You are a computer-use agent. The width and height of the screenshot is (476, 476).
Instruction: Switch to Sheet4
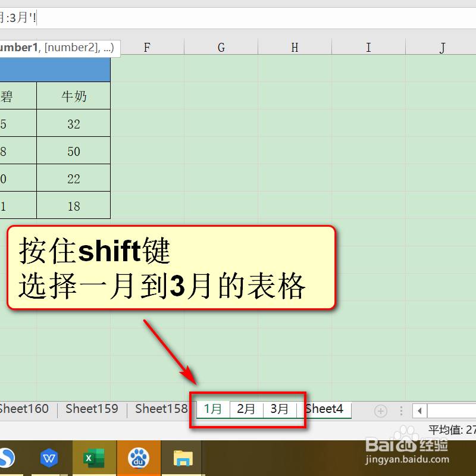pyautogui.click(x=324, y=409)
